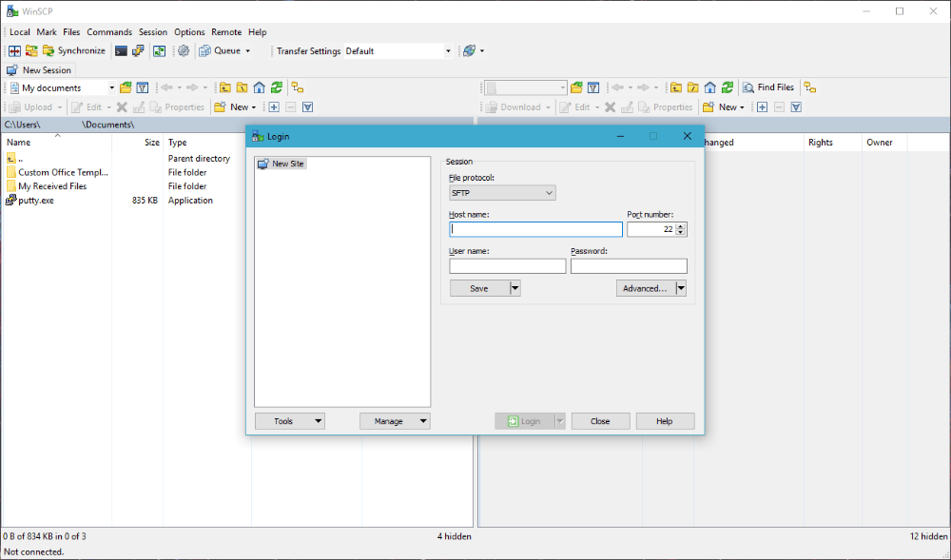Click the Save button in Login dialog
Screen dimensions: 951x560
click(479, 288)
